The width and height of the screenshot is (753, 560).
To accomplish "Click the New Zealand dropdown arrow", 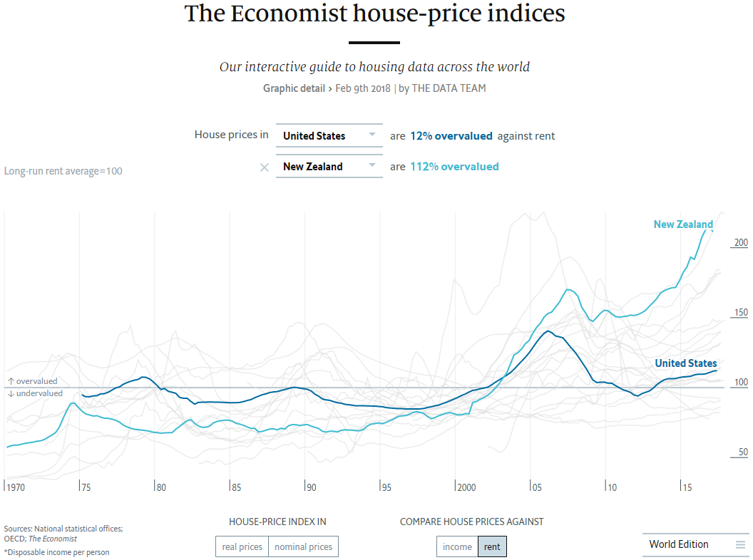I will point(372,165).
